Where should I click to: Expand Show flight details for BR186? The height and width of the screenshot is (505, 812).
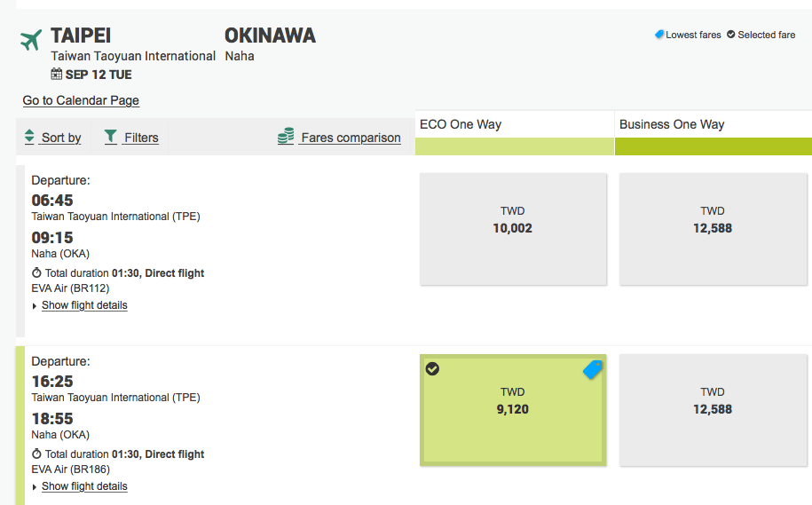click(84, 486)
